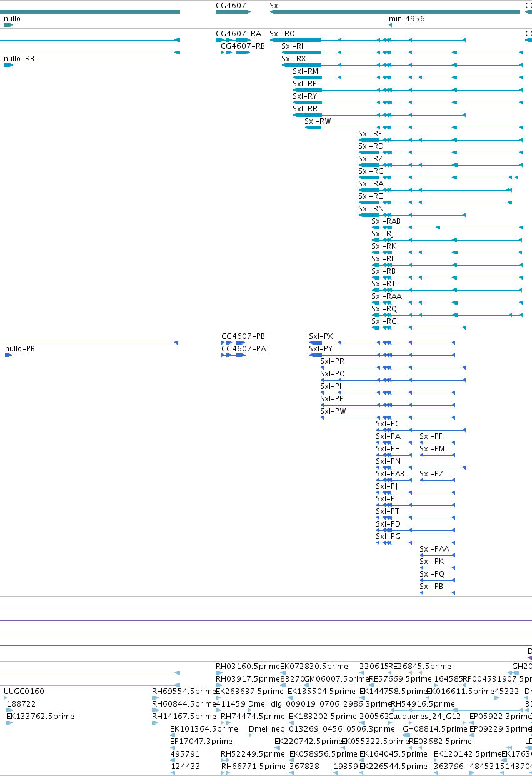532x776 pixels.
Task: Select transcript Sxl-RC
Action: [x=383, y=321]
